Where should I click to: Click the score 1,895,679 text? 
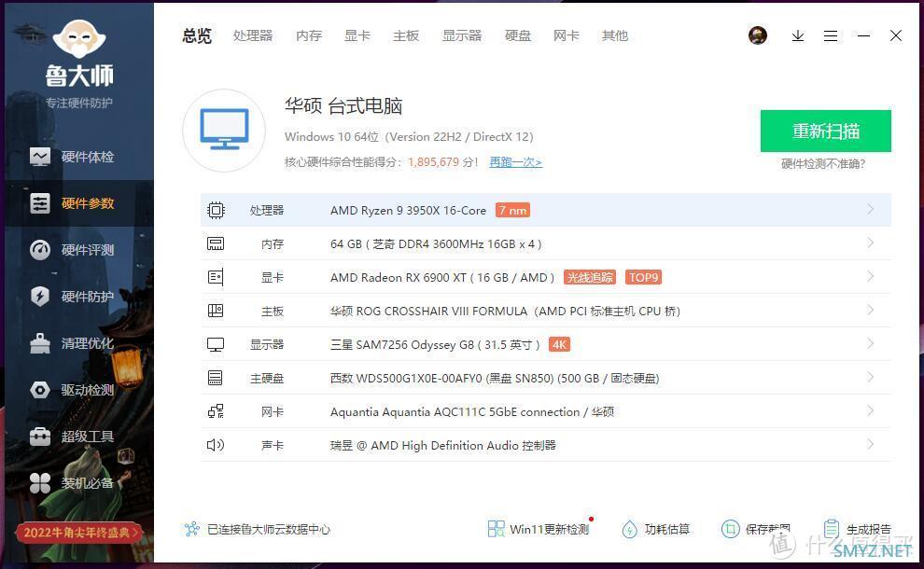click(433, 162)
